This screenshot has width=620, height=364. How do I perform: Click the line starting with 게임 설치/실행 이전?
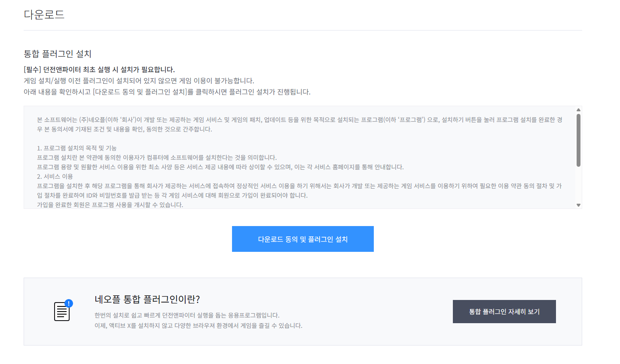[x=139, y=81]
